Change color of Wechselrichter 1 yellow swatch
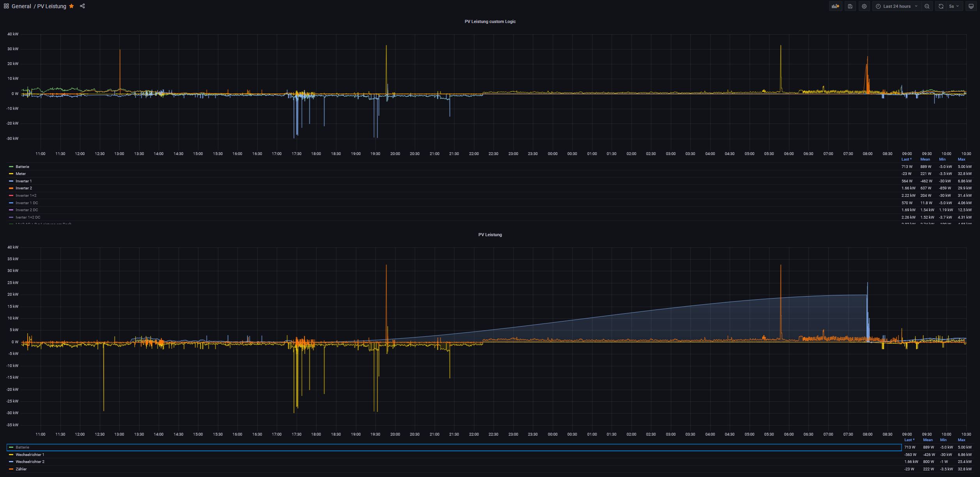Image resolution: width=980 pixels, height=477 pixels. tap(11, 455)
